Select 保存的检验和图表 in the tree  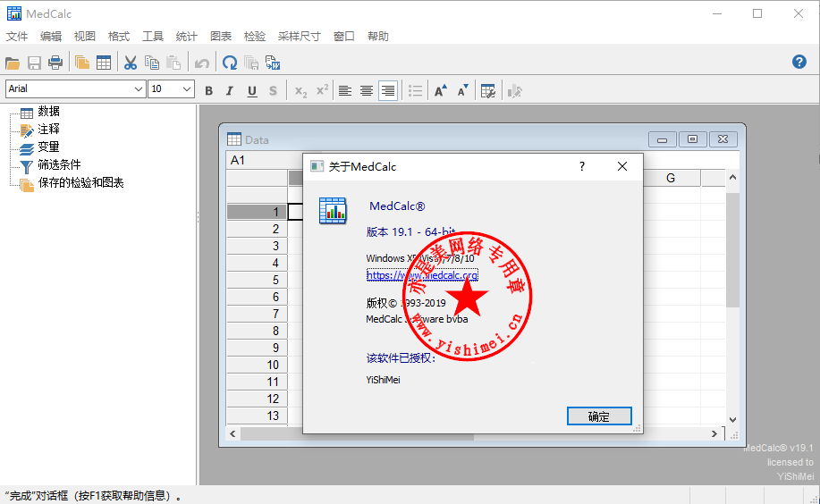(x=80, y=182)
